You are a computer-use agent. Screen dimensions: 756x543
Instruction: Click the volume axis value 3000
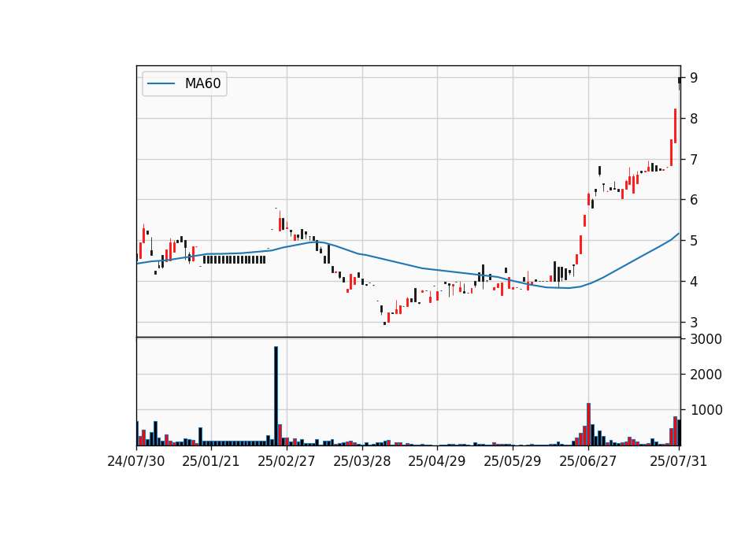(x=706, y=339)
